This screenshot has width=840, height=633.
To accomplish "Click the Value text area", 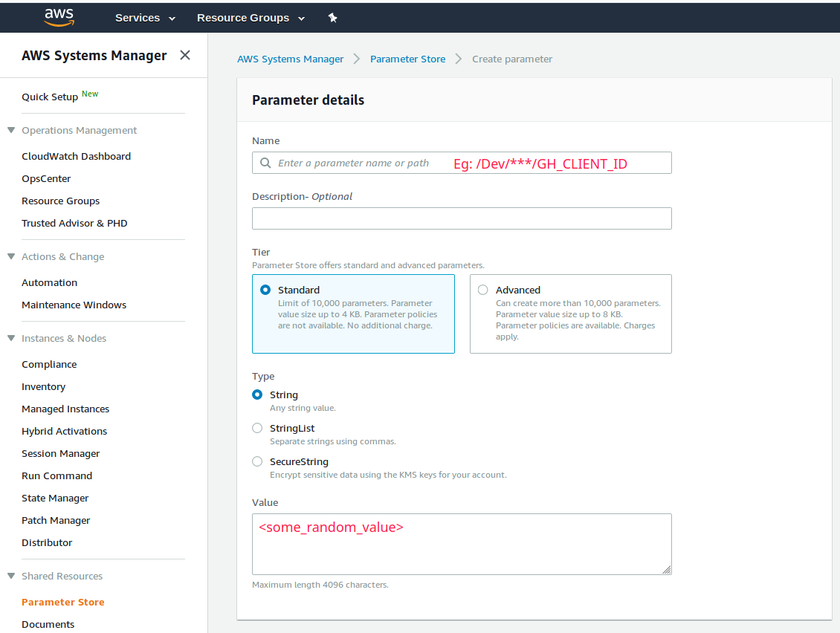I will (x=462, y=544).
